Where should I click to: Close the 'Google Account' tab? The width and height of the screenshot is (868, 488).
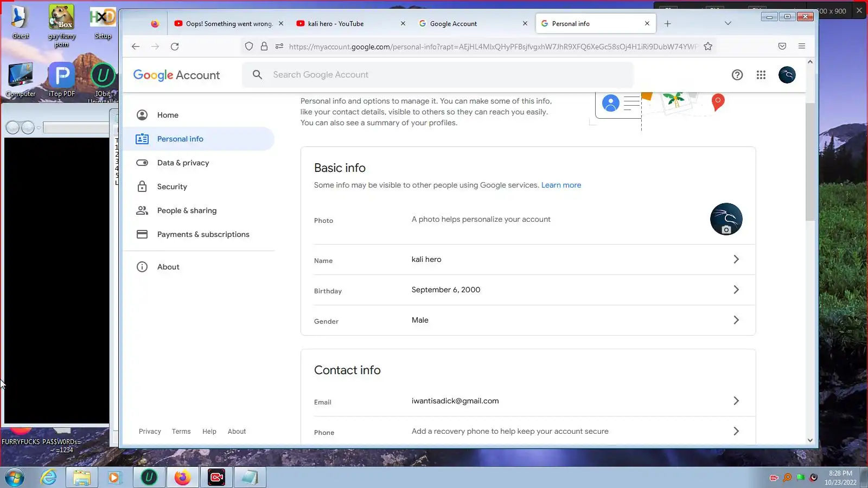tap(525, 24)
